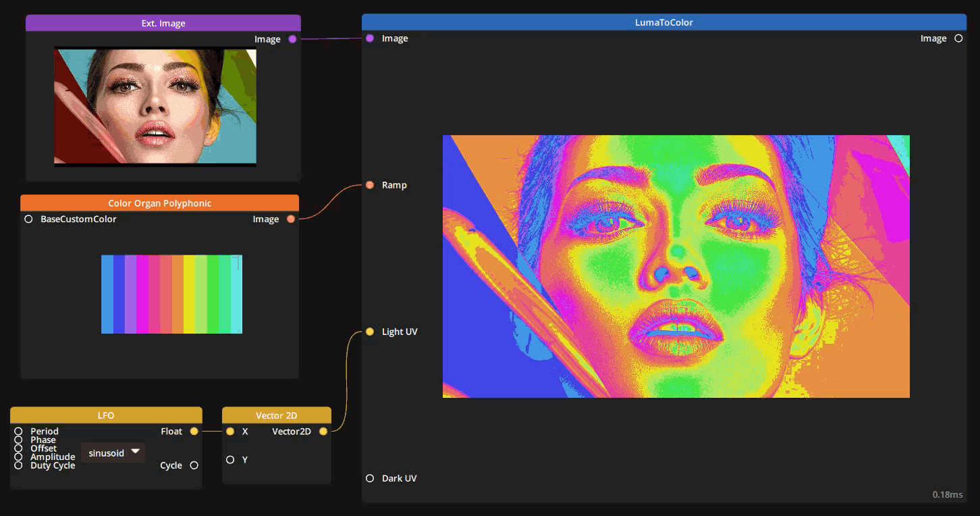The image size is (980, 516).
Task: Select the LFO node title bar
Action: [x=106, y=415]
